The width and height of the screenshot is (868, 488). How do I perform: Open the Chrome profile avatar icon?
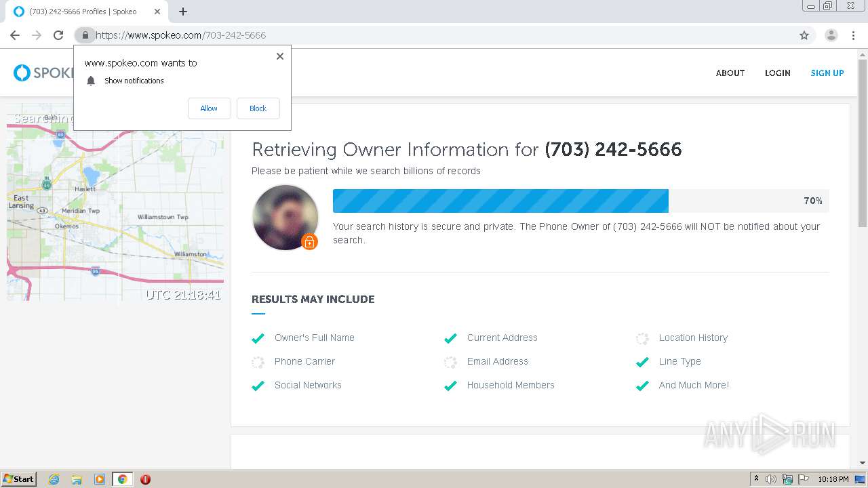coord(831,35)
